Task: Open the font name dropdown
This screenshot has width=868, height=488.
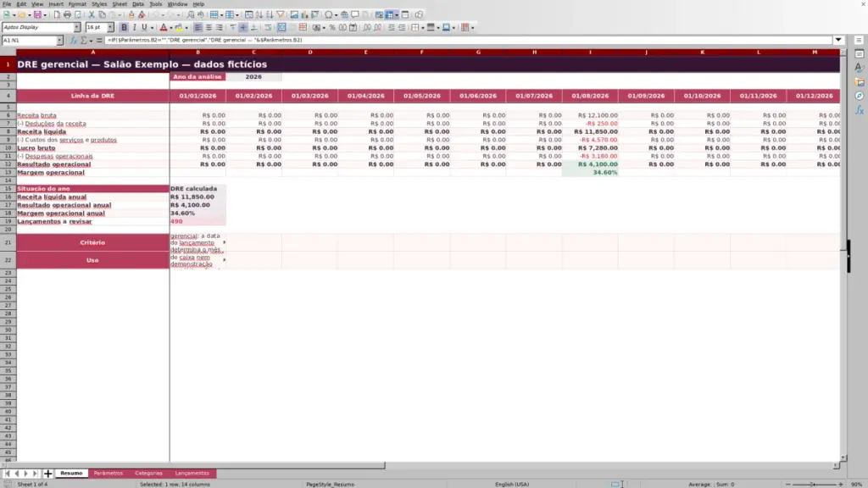Action: point(77,27)
